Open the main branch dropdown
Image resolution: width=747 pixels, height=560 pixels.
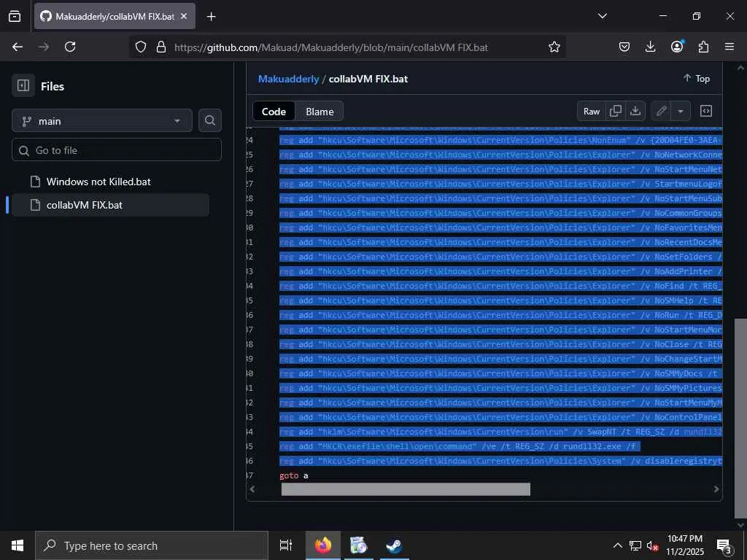coord(102,121)
